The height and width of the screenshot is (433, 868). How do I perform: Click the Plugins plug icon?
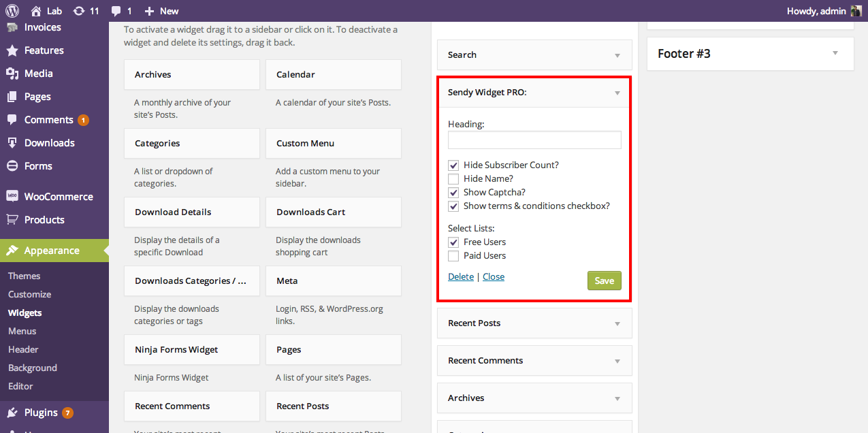[x=12, y=413]
